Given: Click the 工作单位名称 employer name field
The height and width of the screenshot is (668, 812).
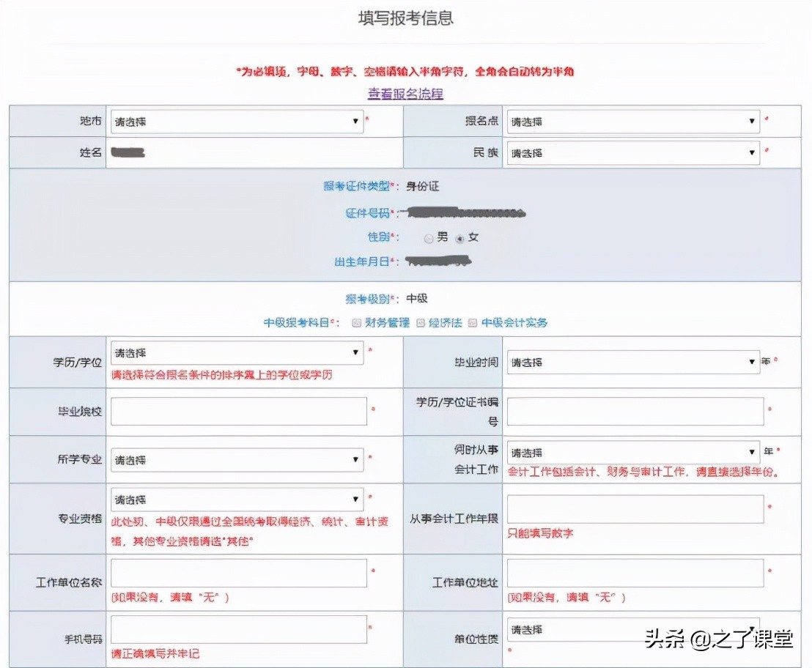Looking at the screenshot, I should 238,572.
